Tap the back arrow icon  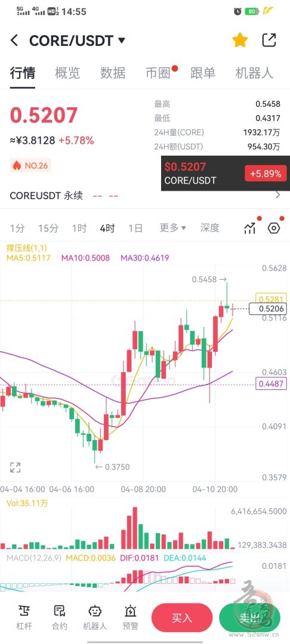tap(14, 41)
